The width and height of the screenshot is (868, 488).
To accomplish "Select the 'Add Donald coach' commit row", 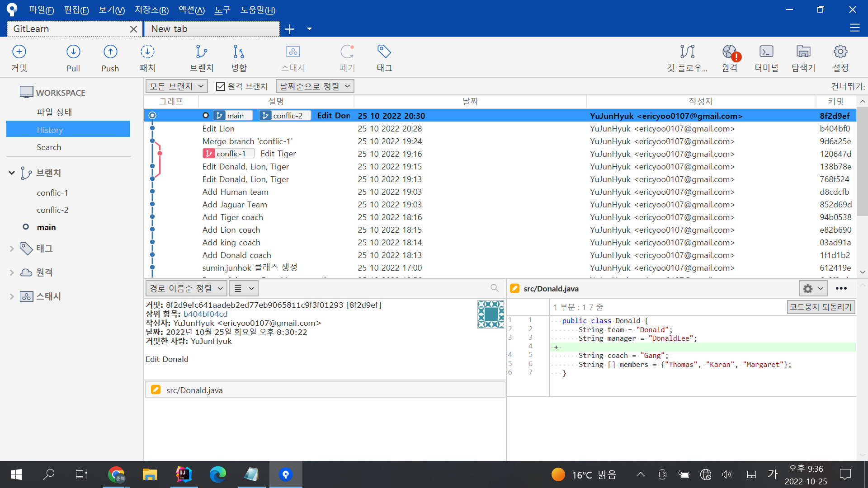I will coord(500,255).
